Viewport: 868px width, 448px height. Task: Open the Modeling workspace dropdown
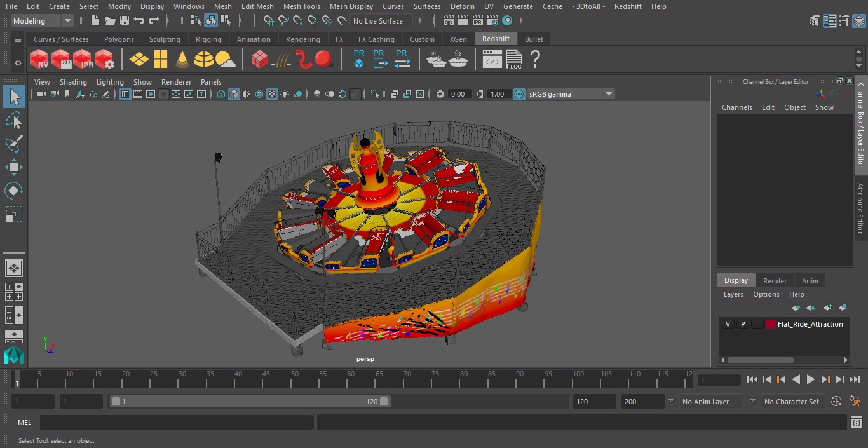(x=43, y=21)
